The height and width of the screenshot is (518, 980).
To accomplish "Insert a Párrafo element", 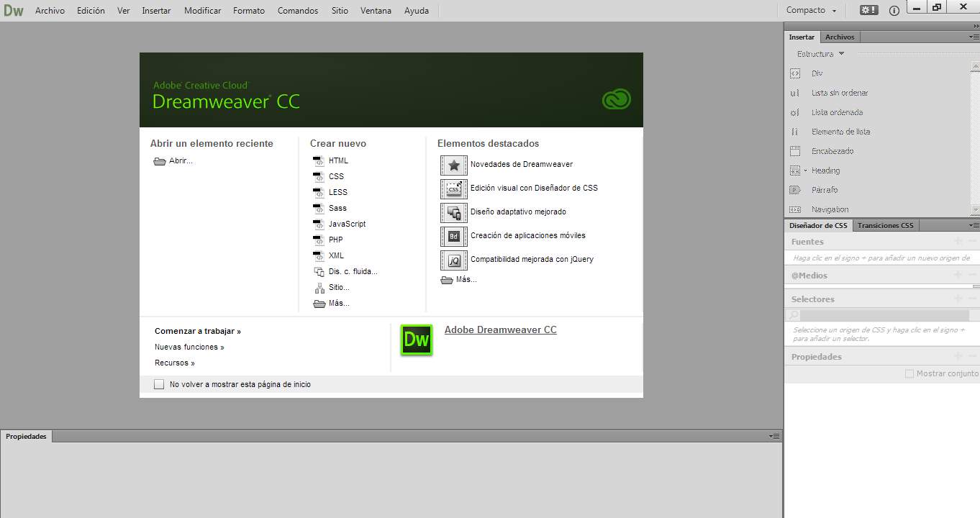I will point(825,190).
